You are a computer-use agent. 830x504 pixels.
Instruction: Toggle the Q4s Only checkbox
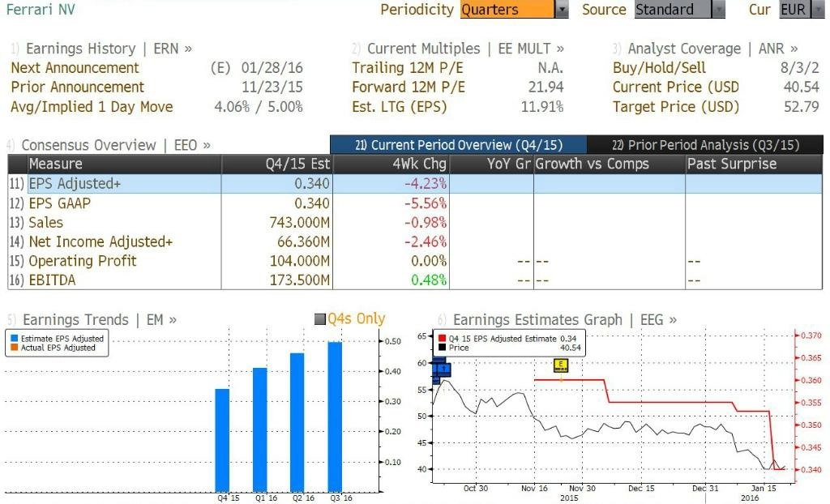319,319
